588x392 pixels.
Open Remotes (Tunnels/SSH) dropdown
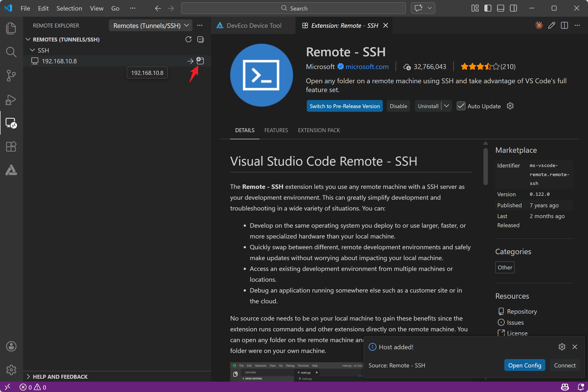(151, 26)
